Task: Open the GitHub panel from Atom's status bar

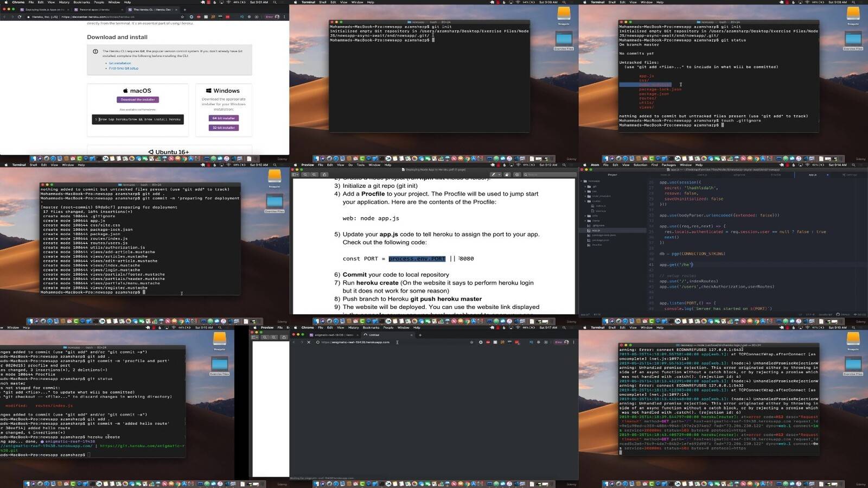Action: click(x=843, y=314)
